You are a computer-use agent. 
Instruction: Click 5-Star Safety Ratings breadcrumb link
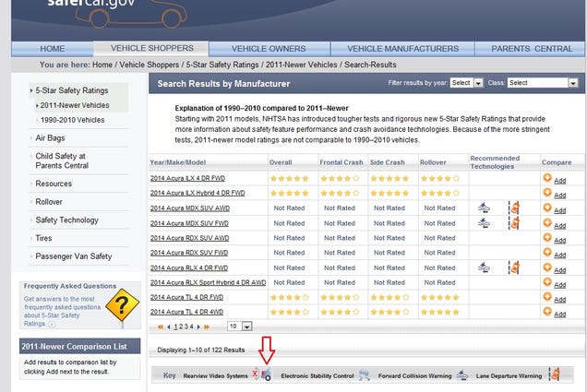coord(222,65)
